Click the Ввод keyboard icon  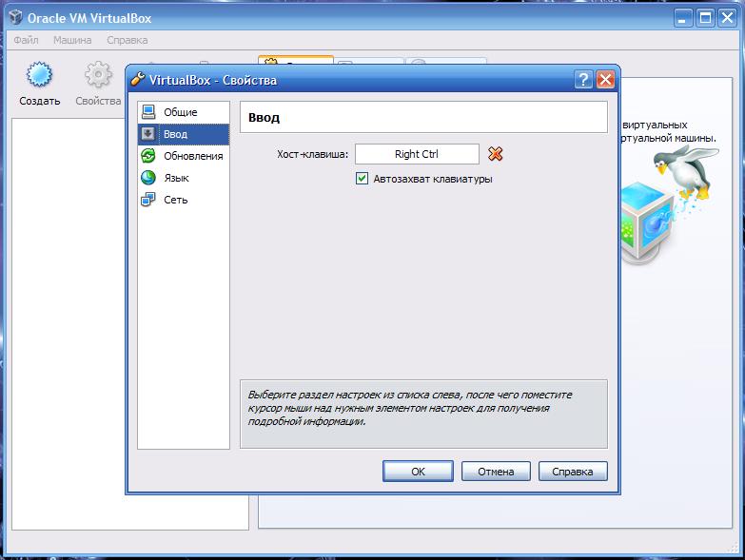coord(148,134)
